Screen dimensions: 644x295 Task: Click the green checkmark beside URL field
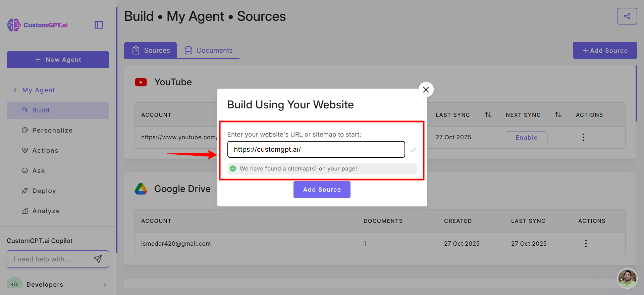click(x=413, y=150)
